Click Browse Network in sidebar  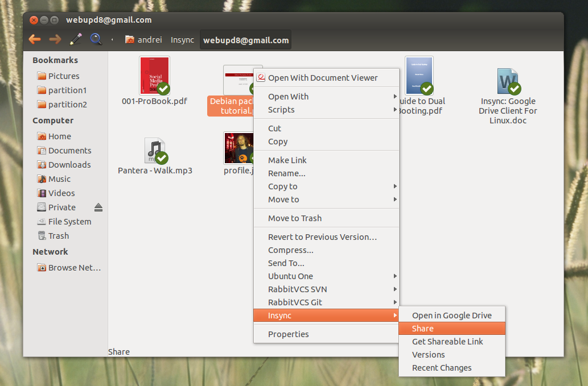click(x=69, y=268)
